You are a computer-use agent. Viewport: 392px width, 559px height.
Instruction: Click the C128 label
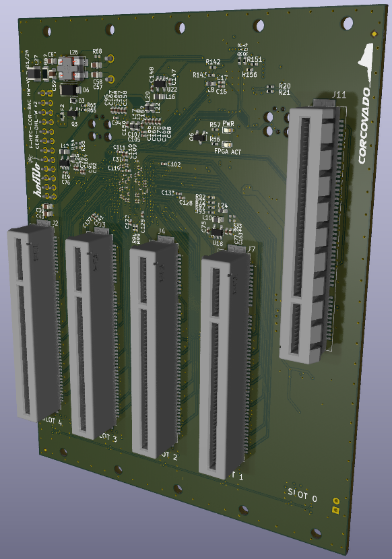coord(186,203)
